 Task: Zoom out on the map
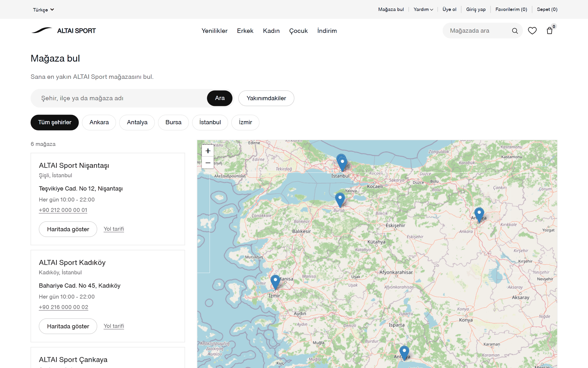click(x=208, y=163)
